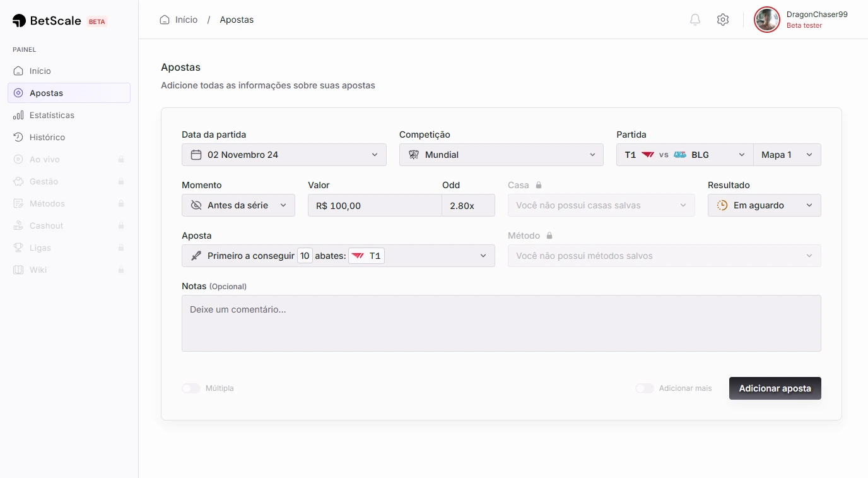Click into the Notas comment text area
The height and width of the screenshot is (478, 868).
[x=501, y=323]
